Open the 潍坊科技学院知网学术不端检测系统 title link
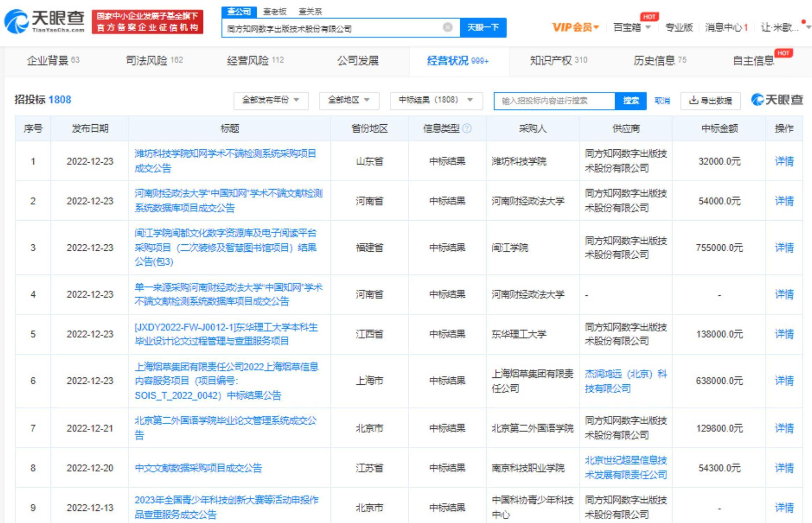 (x=226, y=161)
